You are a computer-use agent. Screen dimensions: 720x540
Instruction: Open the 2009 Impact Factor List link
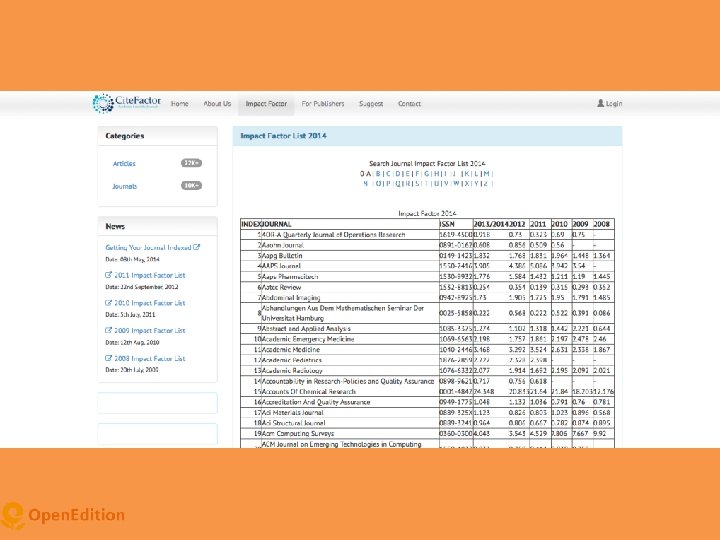(x=150, y=331)
